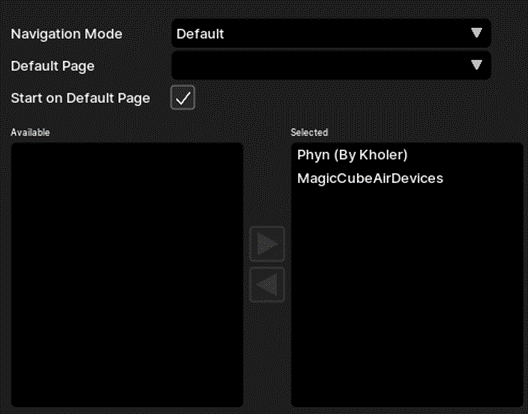Click the Default value in Navigation Mode
The width and height of the screenshot is (528, 414).
[x=200, y=34]
